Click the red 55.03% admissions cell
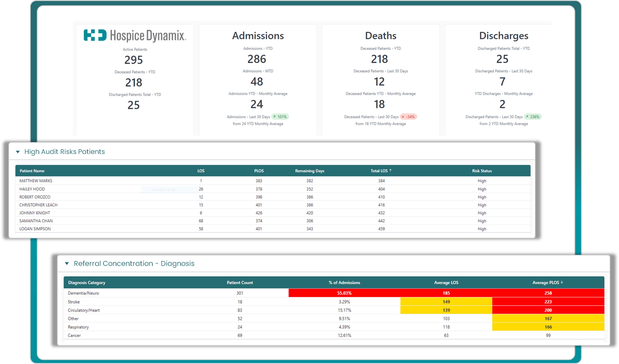Viewport: 619px width, 364px height. pyautogui.click(x=344, y=293)
